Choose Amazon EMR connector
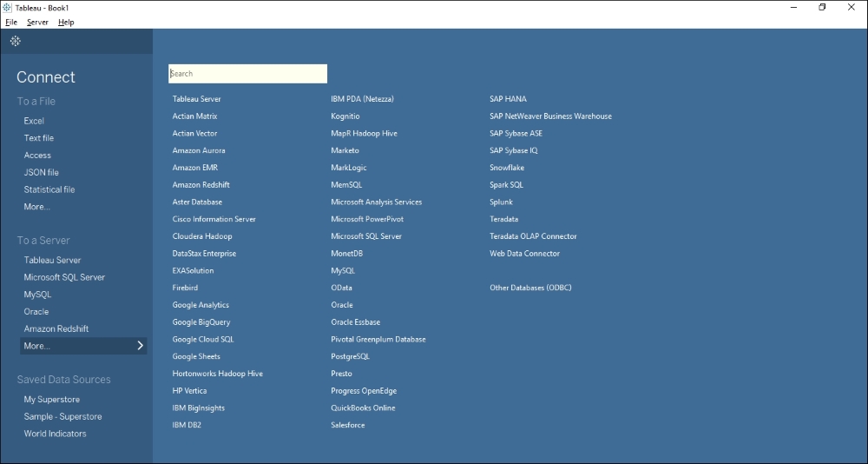 (x=194, y=168)
